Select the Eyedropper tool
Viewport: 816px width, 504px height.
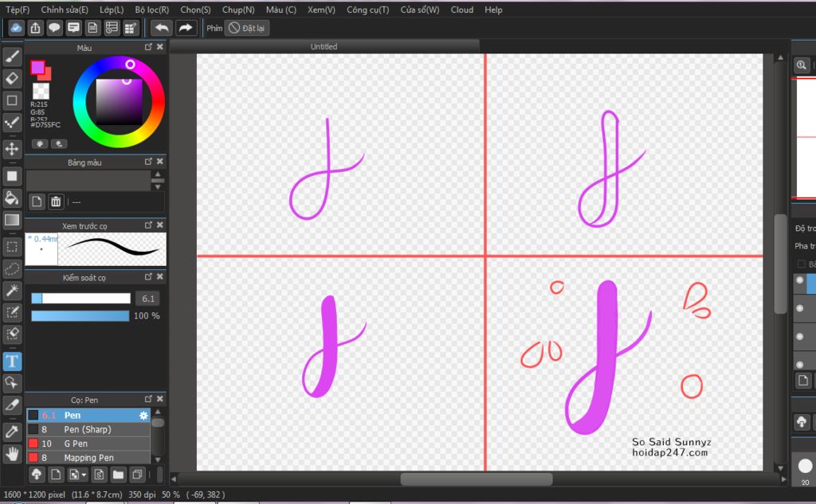tap(12, 432)
